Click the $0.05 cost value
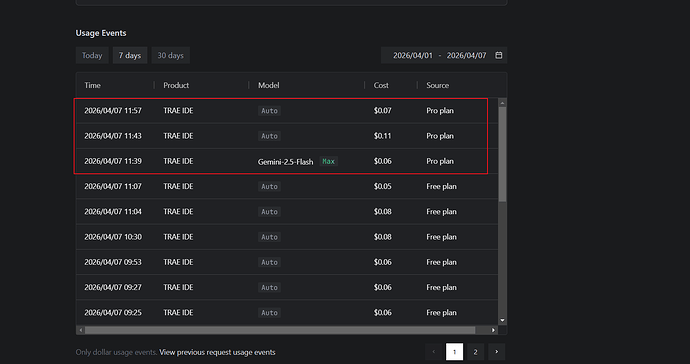 (x=382, y=186)
